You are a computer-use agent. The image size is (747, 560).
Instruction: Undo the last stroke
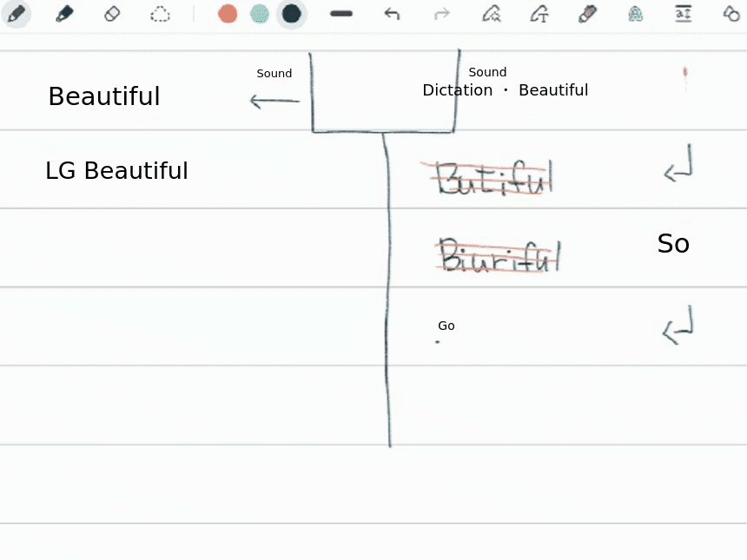[x=392, y=14]
